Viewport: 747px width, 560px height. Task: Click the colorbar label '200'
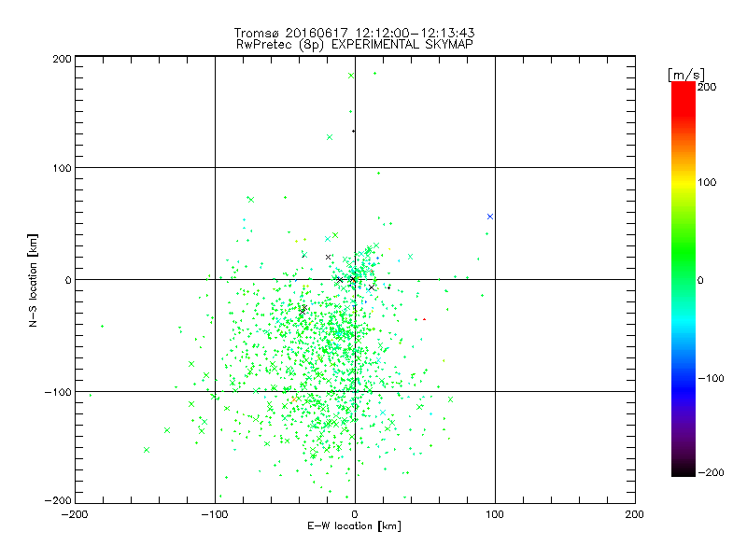707,87
